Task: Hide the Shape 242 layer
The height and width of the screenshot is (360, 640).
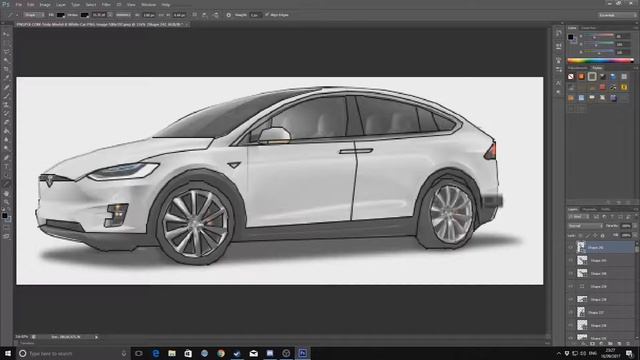Action: (571, 247)
